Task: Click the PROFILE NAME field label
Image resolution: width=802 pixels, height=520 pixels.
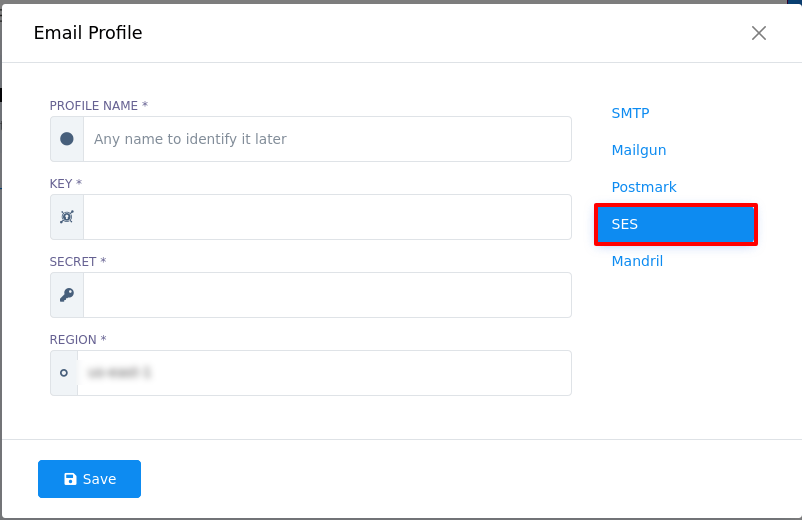Action: point(99,106)
